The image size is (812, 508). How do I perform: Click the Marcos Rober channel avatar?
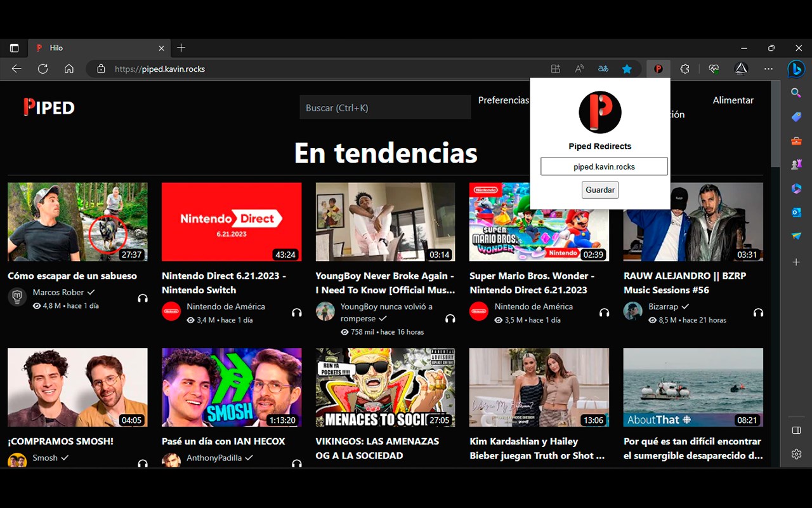coord(17,297)
